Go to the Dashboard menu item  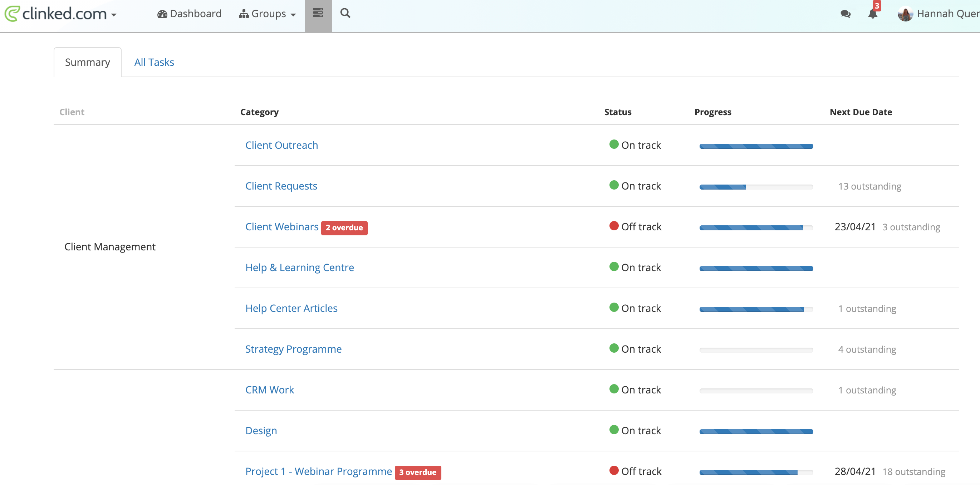(190, 14)
